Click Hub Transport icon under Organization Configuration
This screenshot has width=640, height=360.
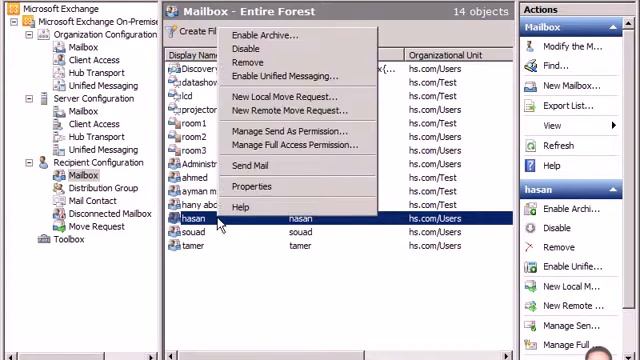point(59,73)
